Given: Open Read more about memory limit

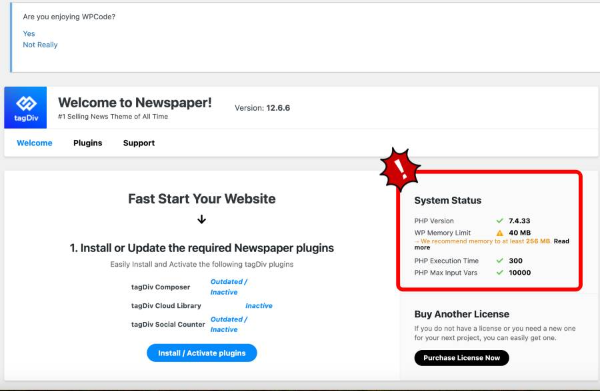Looking at the screenshot, I should point(561,241).
